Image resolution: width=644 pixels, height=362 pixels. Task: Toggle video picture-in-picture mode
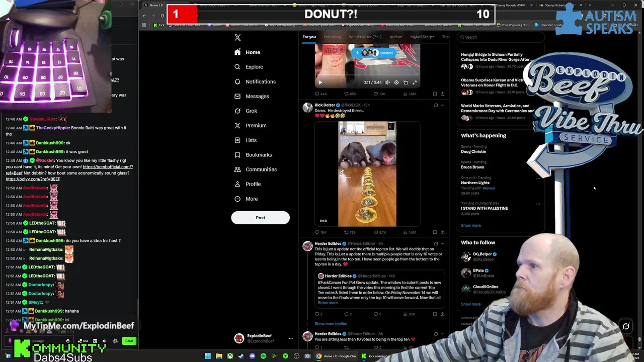[406, 82]
